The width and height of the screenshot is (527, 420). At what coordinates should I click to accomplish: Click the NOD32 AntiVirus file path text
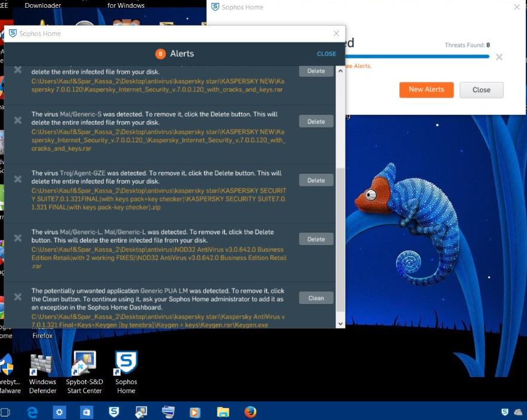159,257
